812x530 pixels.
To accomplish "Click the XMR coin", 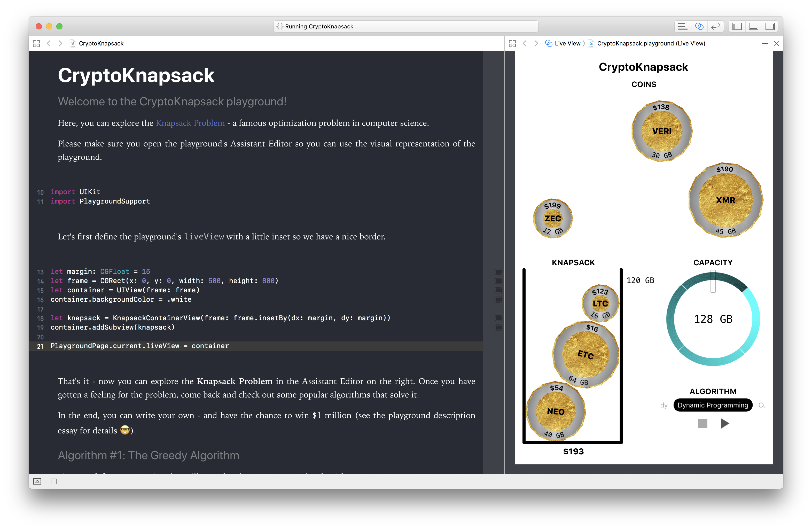I will point(725,200).
